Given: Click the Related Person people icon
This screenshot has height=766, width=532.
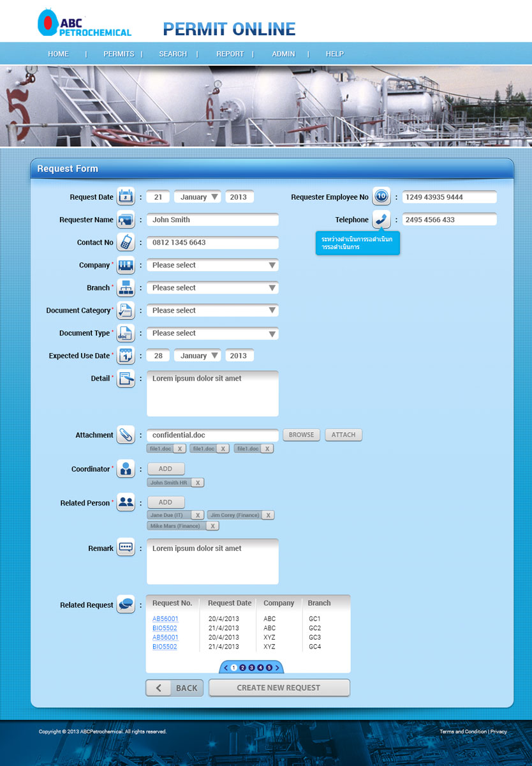Looking at the screenshot, I should [x=126, y=502].
